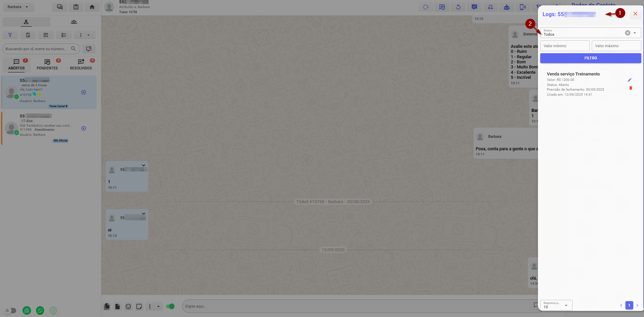Toggle the green switch beside message input
This screenshot has height=317, width=644.
[170, 306]
